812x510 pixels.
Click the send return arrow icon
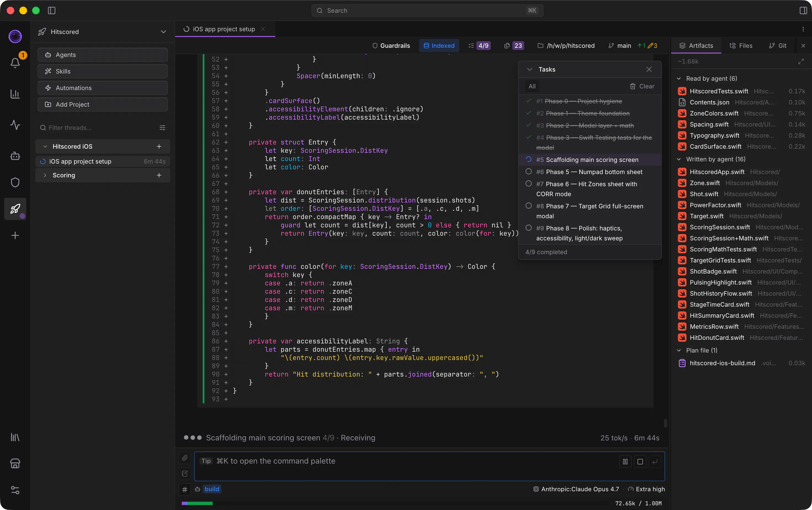[655, 461]
